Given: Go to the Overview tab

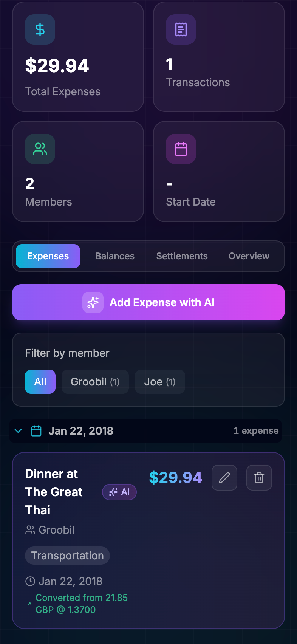Looking at the screenshot, I should (249, 256).
